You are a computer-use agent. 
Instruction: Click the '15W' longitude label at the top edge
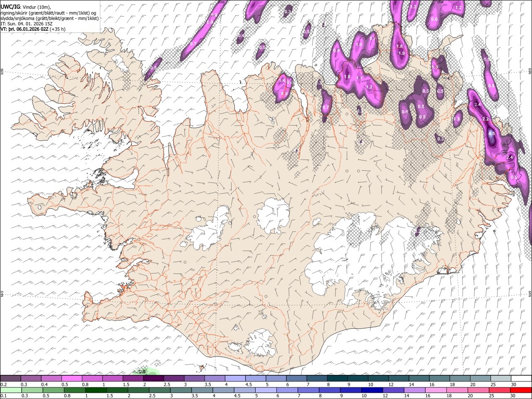pyautogui.click(x=440, y=2)
